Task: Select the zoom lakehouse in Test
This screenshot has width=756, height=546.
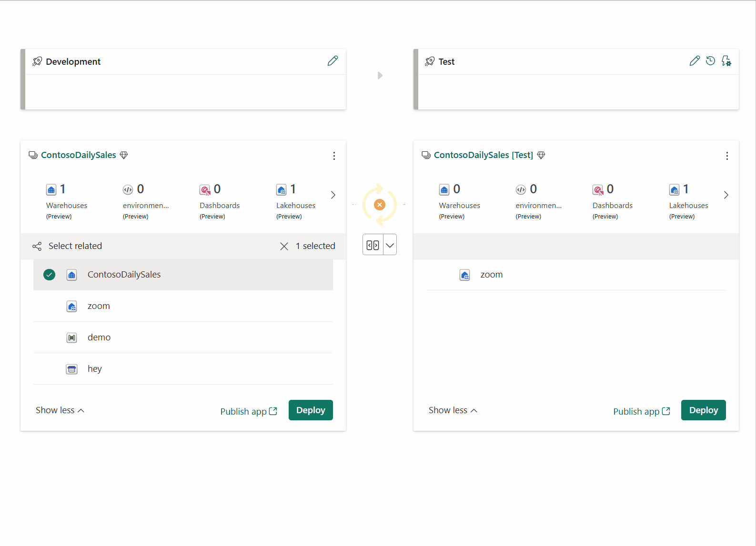Action: coord(576,275)
